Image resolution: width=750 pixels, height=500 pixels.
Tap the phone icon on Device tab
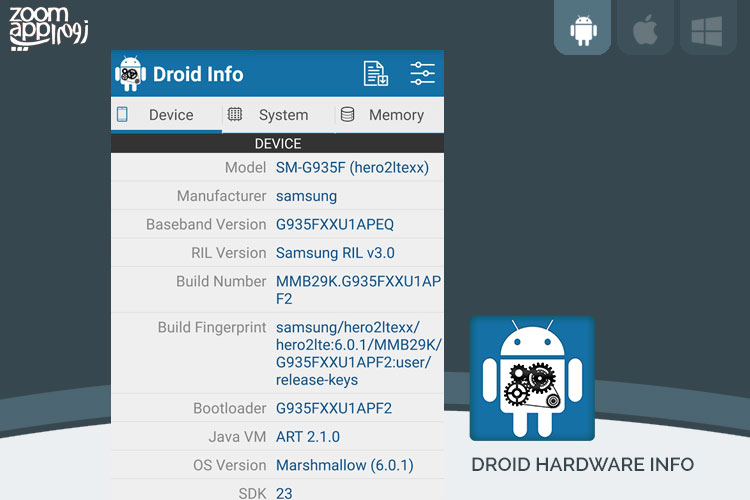122,114
